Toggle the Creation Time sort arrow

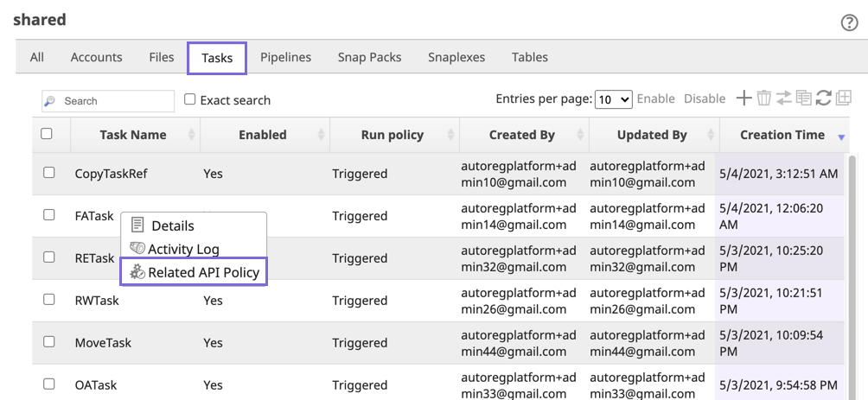click(841, 137)
